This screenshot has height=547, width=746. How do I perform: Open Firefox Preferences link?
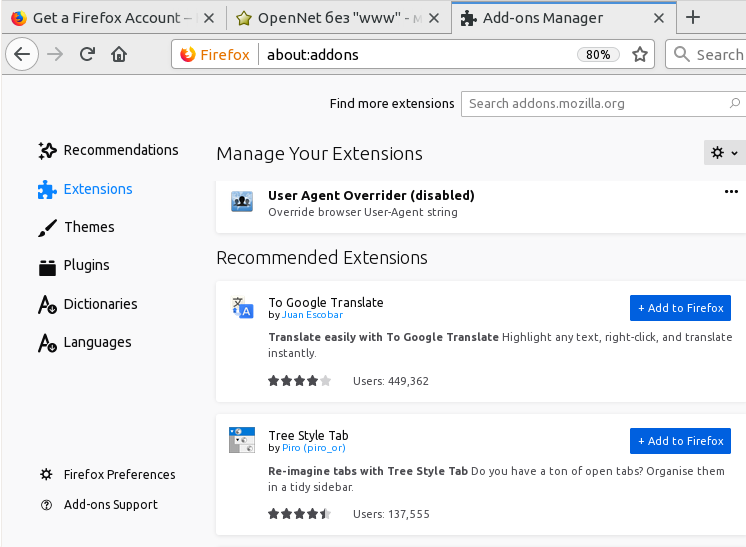click(x=108, y=475)
